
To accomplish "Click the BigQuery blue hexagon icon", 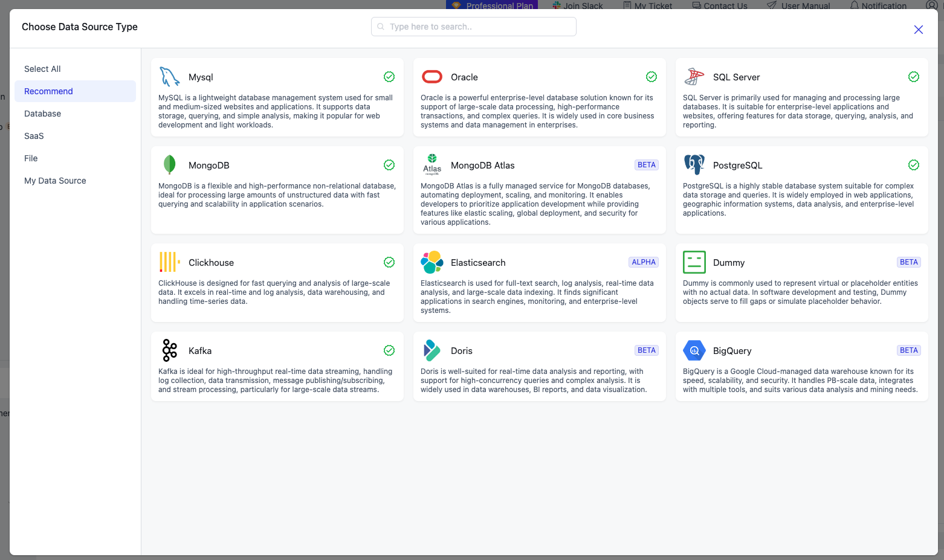I will (x=694, y=350).
